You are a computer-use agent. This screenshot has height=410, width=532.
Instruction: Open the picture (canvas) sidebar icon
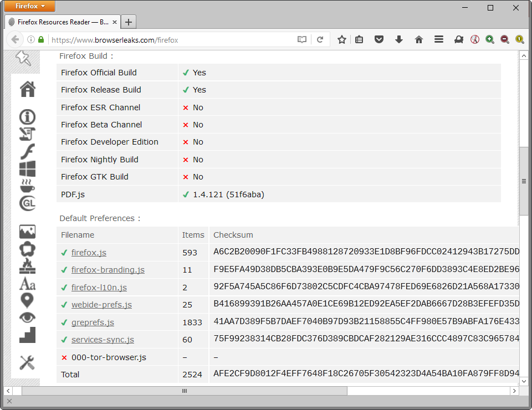(x=27, y=232)
